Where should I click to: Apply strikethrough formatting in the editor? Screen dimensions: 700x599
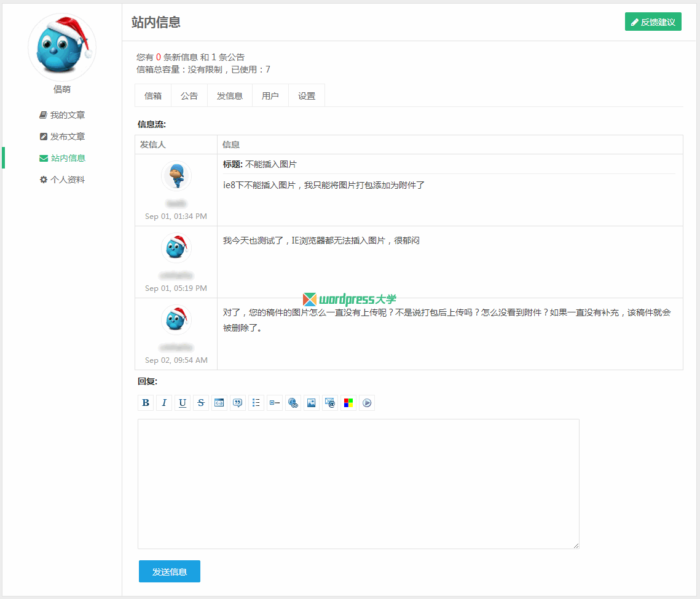click(x=201, y=403)
